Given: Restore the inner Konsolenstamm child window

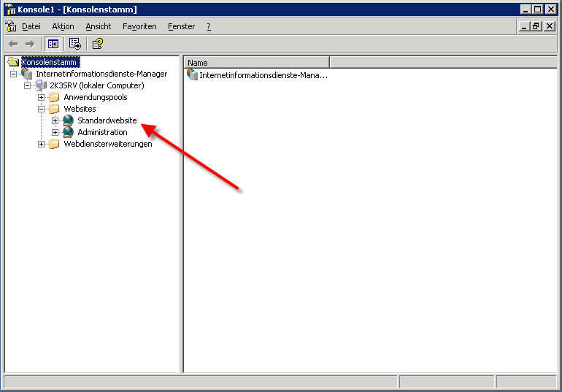Looking at the screenshot, I should (536, 26).
